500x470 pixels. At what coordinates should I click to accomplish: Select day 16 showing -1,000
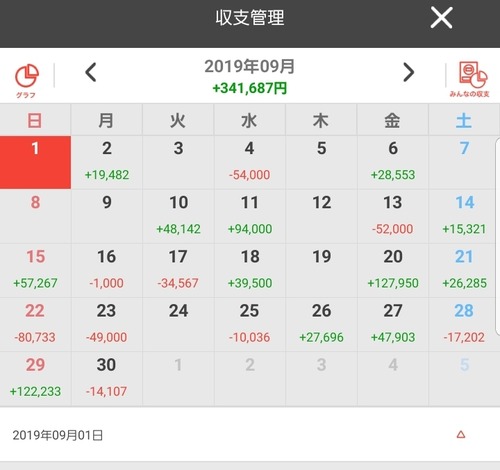[107, 271]
